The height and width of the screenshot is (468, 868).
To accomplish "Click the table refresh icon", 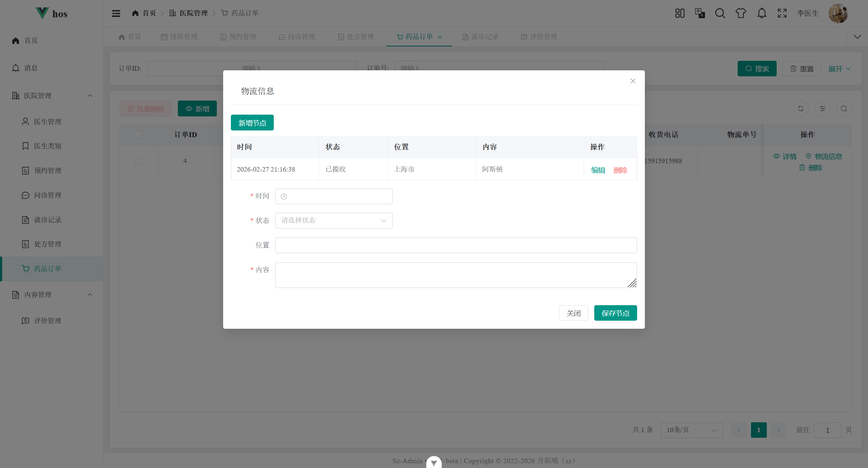I will click(801, 109).
